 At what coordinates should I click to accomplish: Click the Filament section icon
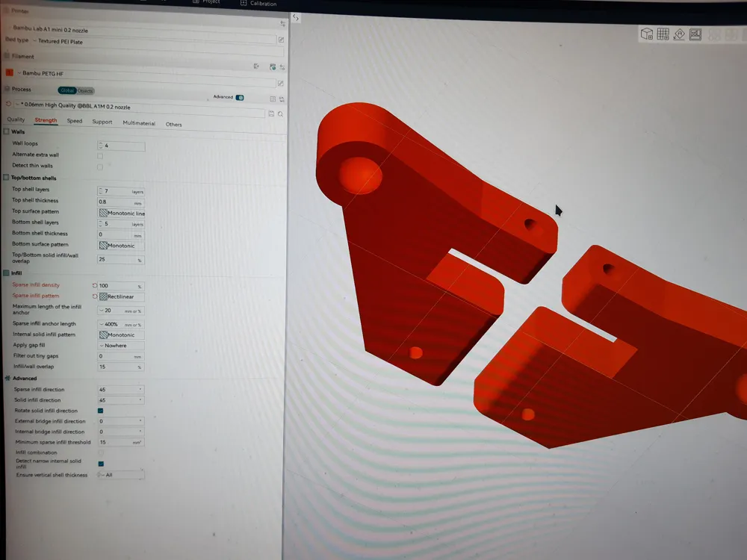click(6, 56)
